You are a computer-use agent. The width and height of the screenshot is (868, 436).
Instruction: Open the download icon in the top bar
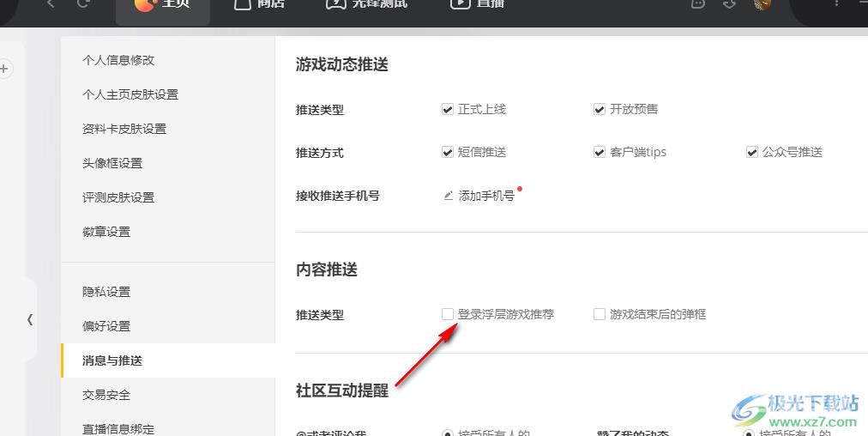(730, 3)
